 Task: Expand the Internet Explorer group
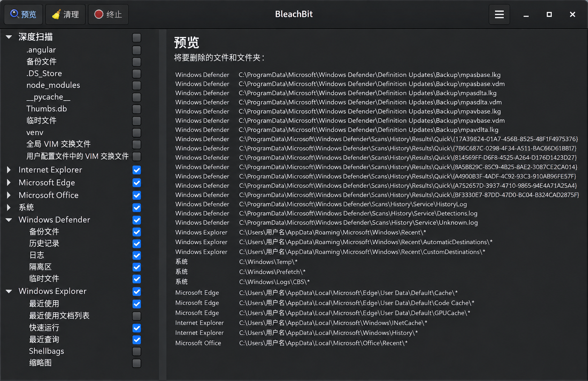(9, 170)
